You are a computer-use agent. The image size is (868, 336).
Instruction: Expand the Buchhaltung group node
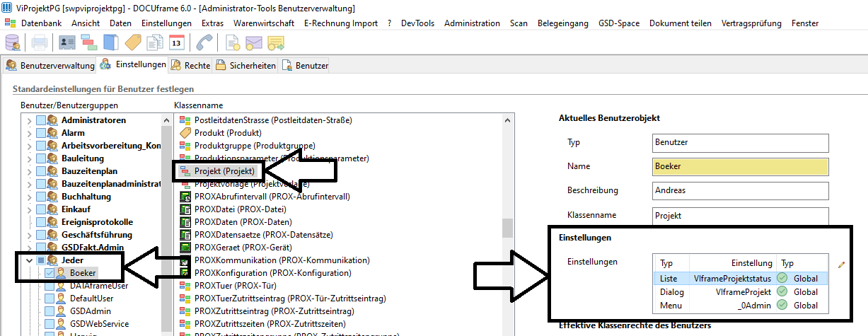(29, 196)
